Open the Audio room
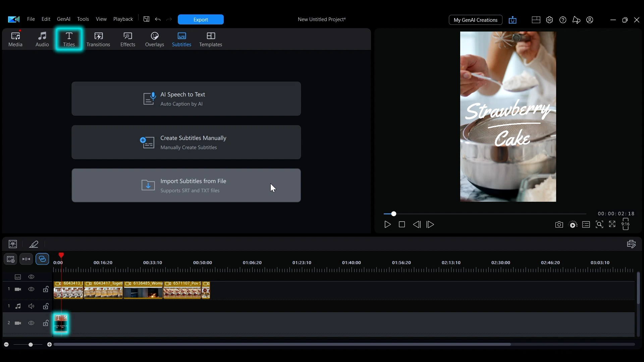 (42, 40)
